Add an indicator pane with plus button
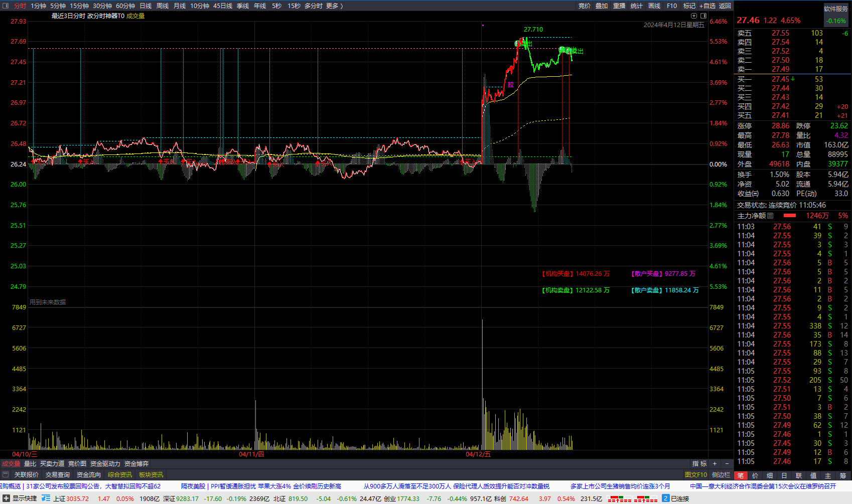 click(715, 464)
